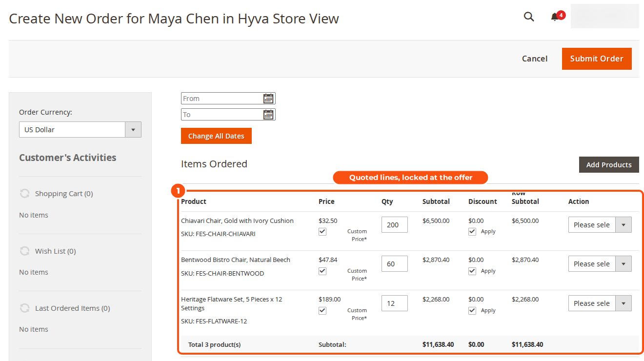Toggle Apply discount checkbox for Bentwood Bistro Chair
644x361 pixels.
tap(472, 271)
